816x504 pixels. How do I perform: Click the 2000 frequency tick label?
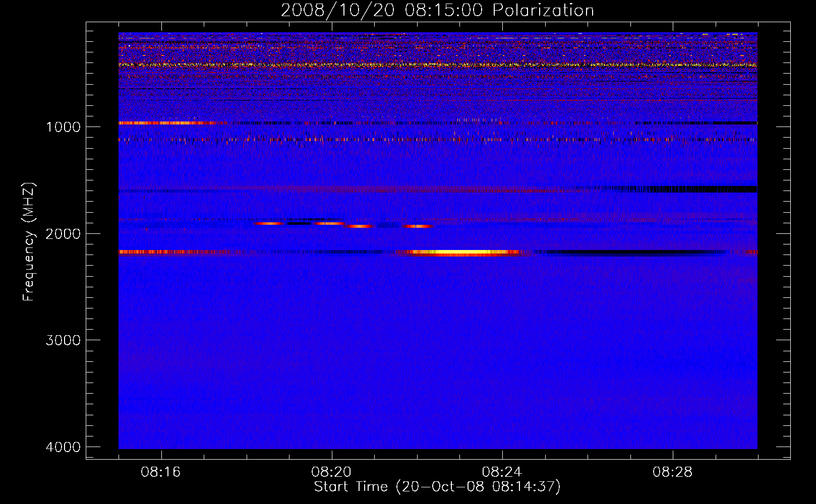point(63,234)
